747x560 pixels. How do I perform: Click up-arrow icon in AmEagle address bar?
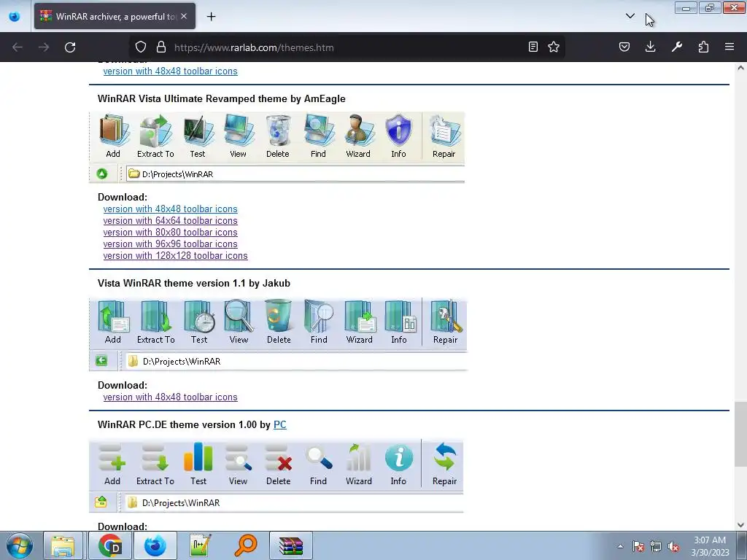[102, 174]
